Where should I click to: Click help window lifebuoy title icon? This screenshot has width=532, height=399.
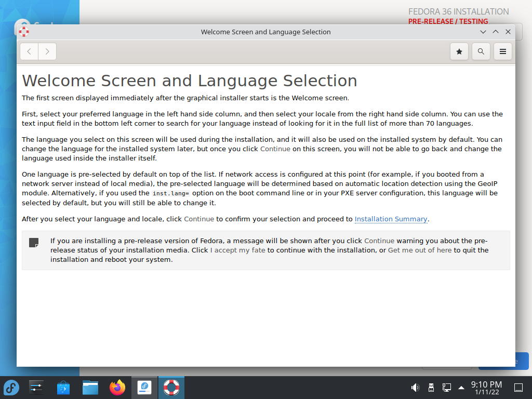[x=24, y=32]
